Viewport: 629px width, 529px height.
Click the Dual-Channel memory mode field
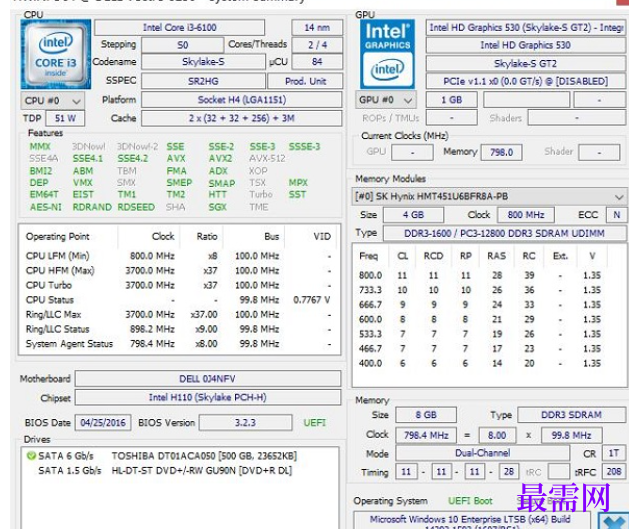483,453
